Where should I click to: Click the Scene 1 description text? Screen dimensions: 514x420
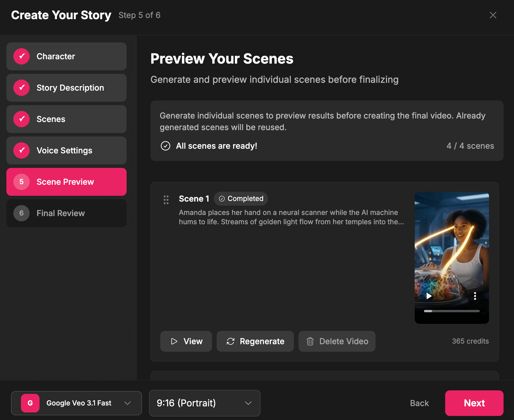pyautogui.click(x=291, y=217)
